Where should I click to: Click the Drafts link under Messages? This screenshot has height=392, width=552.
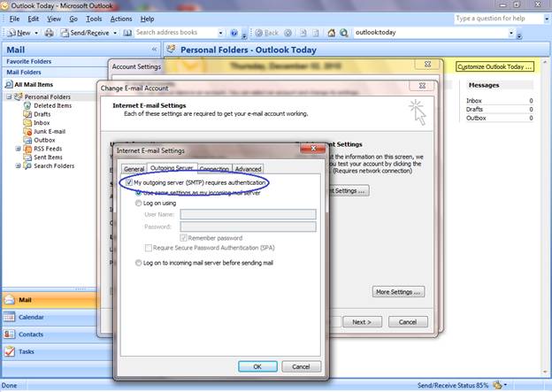pos(474,109)
